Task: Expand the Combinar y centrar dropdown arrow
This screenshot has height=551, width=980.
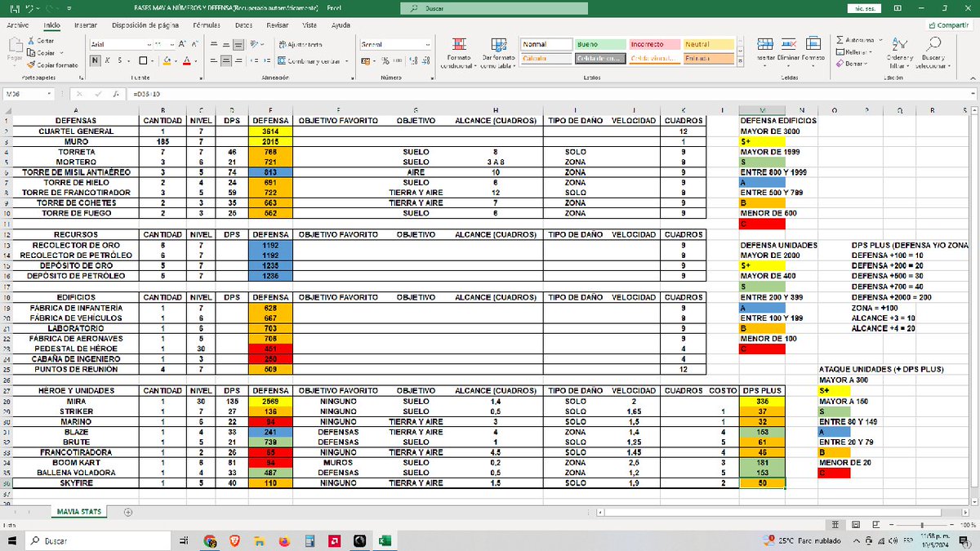Action: [x=346, y=60]
